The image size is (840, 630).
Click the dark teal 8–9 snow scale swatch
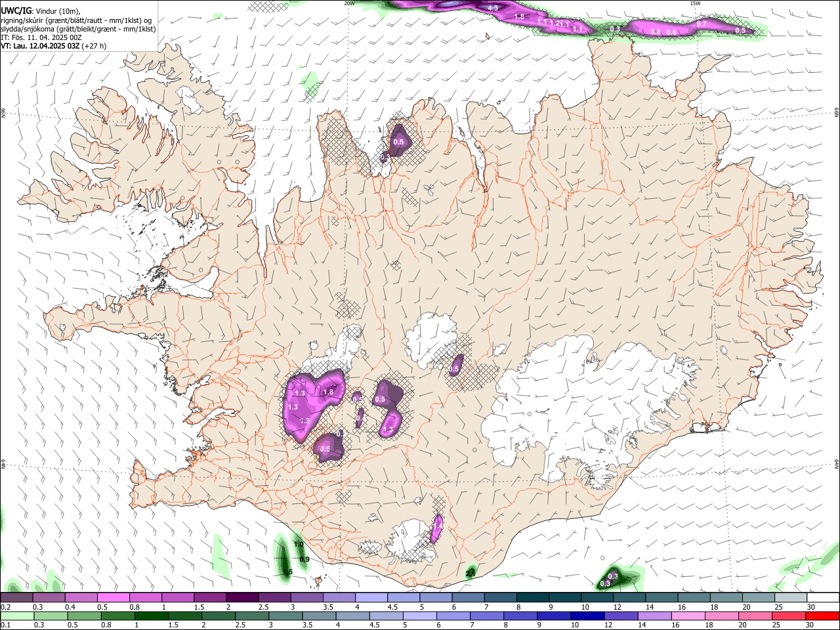[x=533, y=598]
